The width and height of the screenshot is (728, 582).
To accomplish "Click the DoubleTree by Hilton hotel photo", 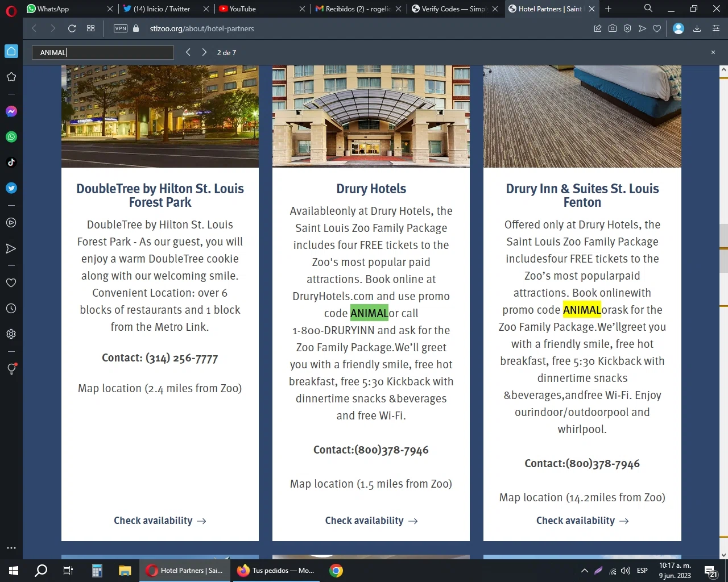I will pos(160,116).
